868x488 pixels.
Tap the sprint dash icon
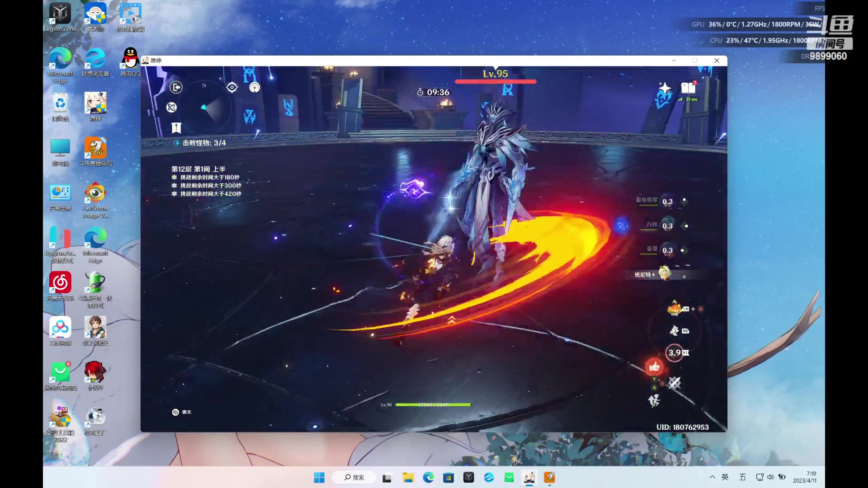(x=654, y=400)
